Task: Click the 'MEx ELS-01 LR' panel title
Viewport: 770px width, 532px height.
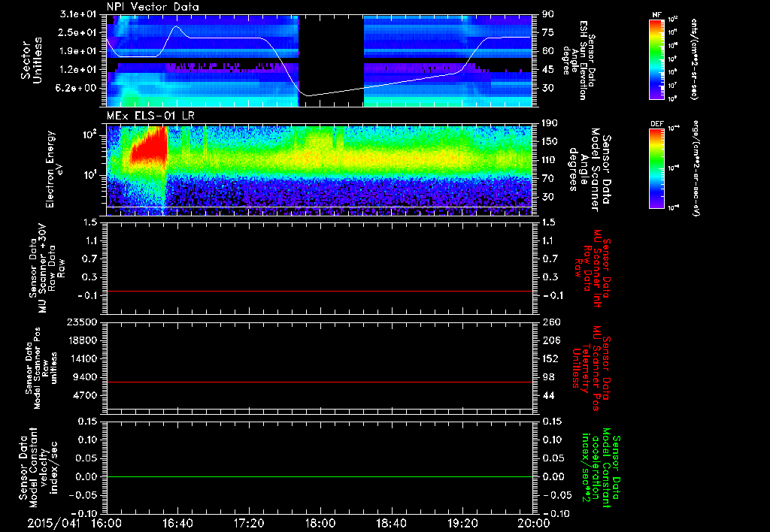Action: [150, 116]
